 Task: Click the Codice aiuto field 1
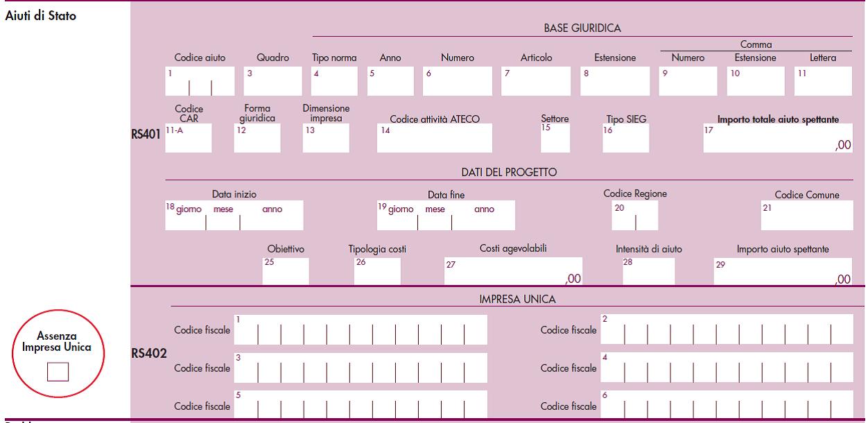tap(190, 81)
